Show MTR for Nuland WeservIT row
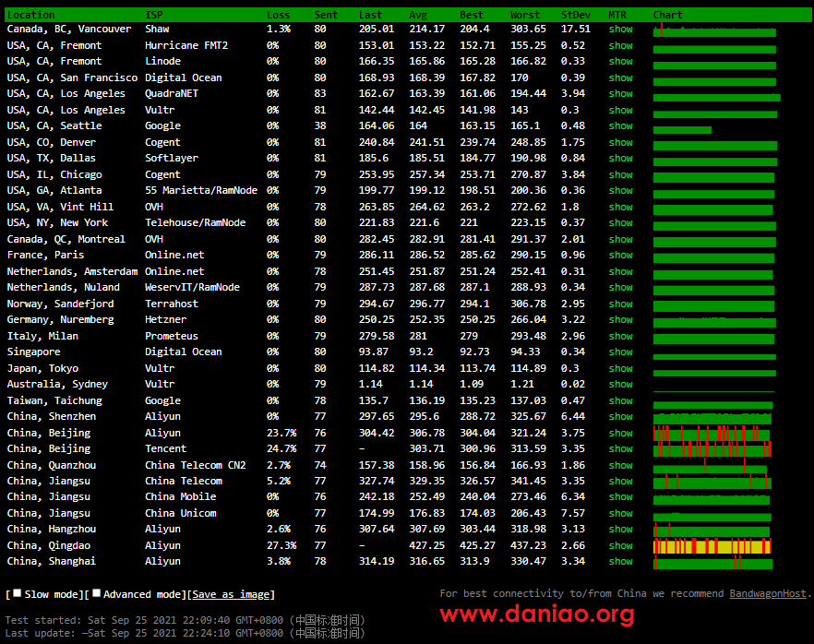This screenshot has height=644, width=814. coord(621,287)
